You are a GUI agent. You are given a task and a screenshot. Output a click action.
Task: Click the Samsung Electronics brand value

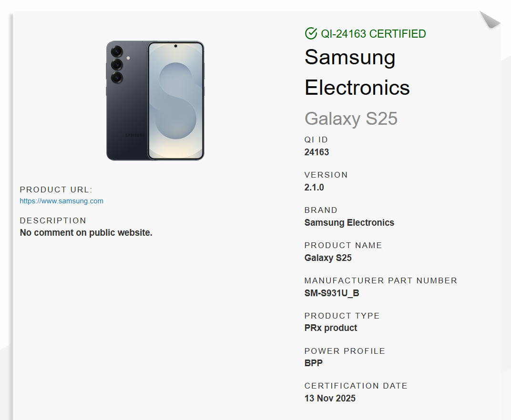click(349, 223)
